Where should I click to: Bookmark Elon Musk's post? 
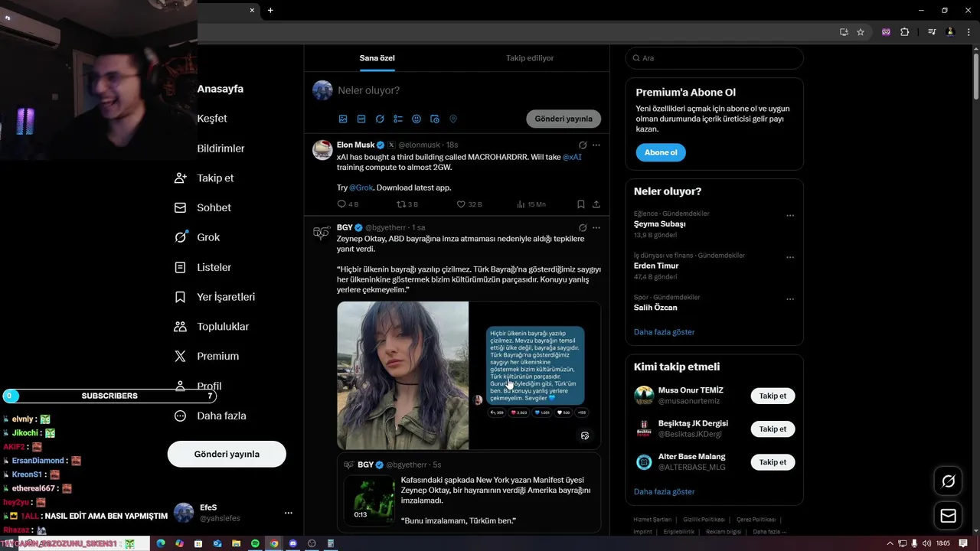pyautogui.click(x=581, y=204)
